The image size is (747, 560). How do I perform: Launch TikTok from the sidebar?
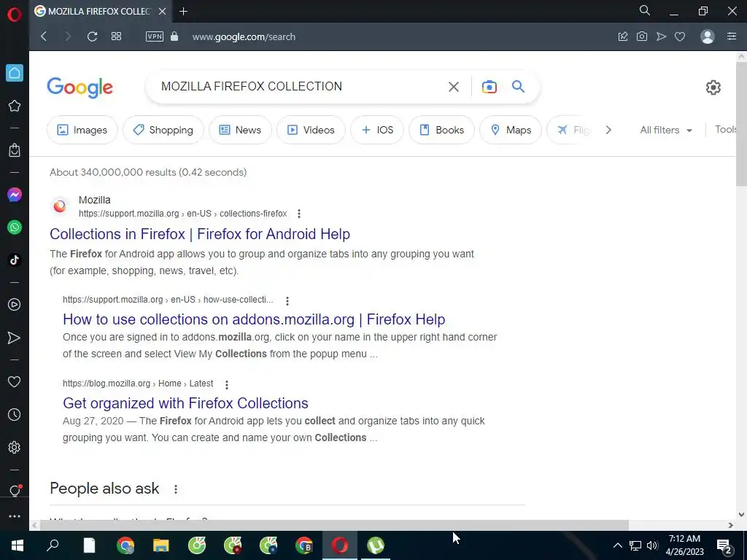point(15,260)
